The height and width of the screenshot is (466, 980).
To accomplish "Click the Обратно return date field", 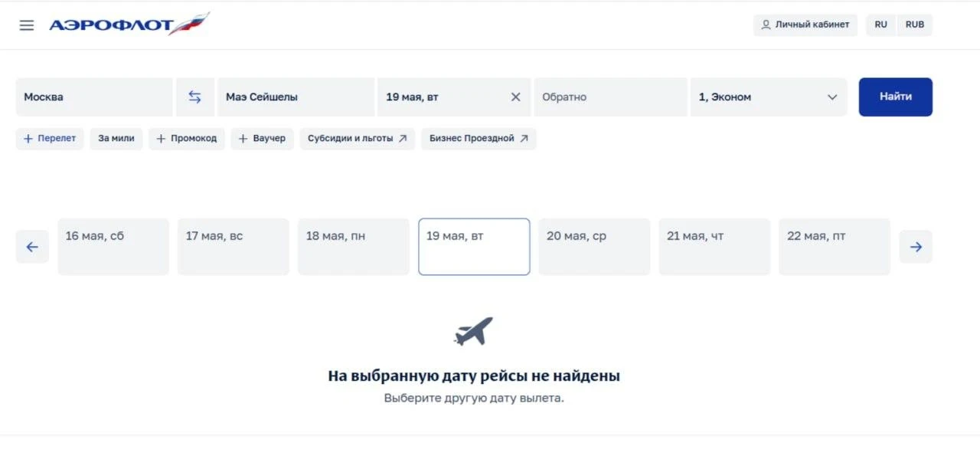I will tap(610, 97).
